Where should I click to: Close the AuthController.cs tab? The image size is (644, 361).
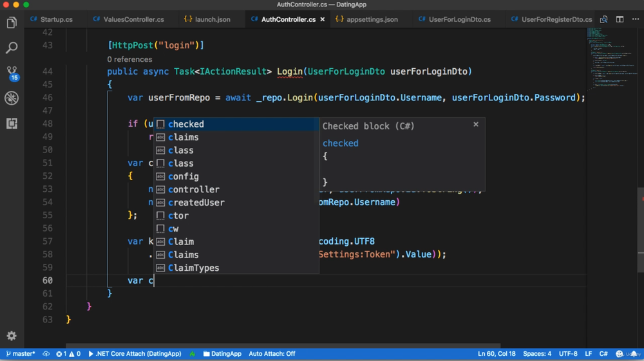[323, 19]
